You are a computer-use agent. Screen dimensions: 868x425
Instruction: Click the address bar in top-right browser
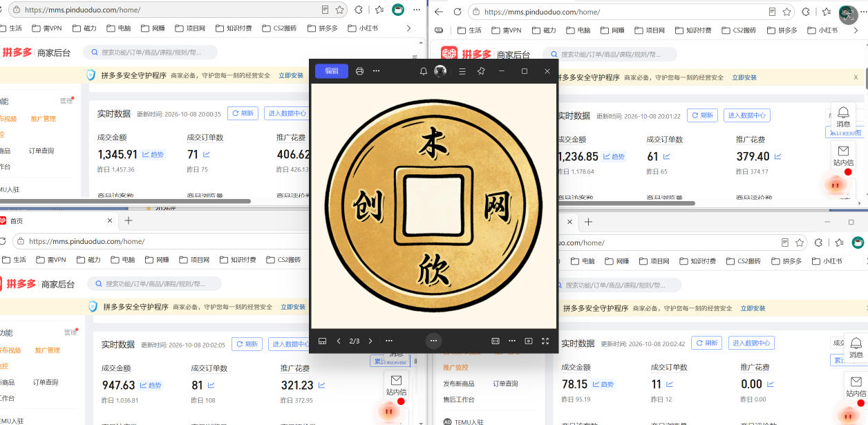point(631,12)
